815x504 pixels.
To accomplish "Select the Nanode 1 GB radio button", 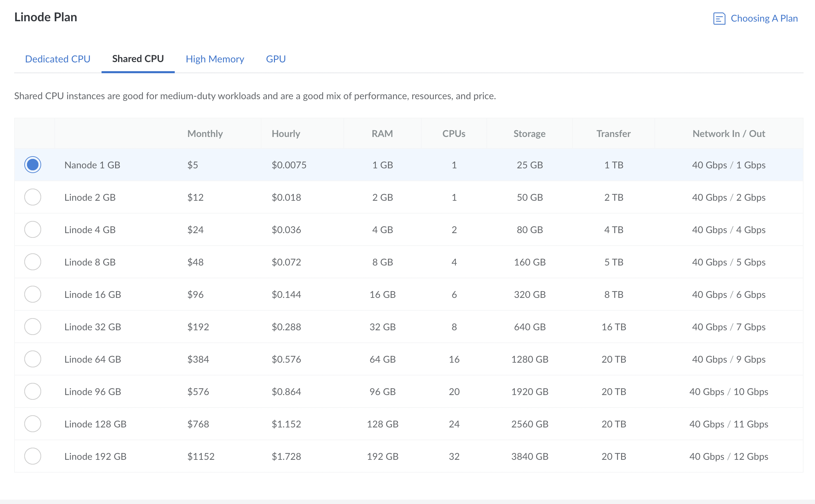I will (33, 165).
